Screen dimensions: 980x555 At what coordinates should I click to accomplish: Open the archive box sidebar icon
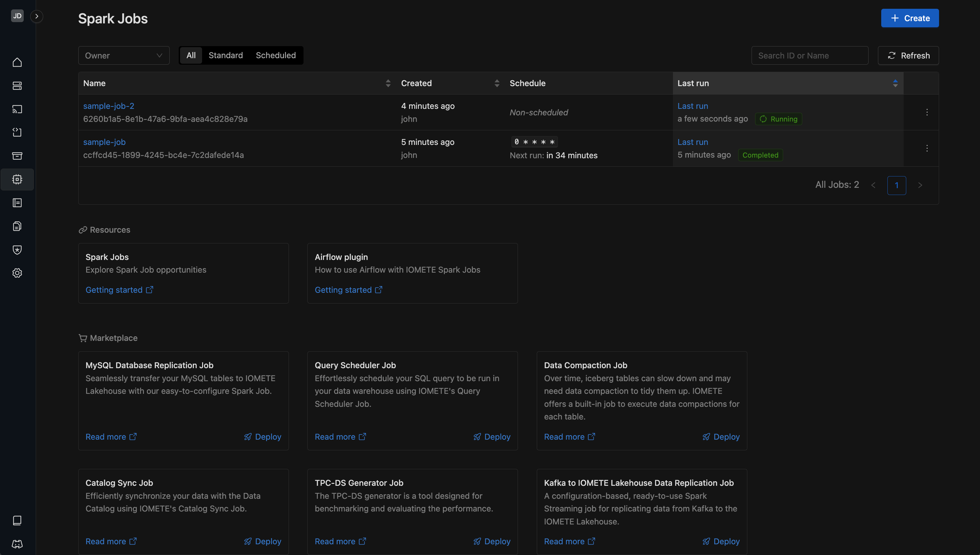17,156
